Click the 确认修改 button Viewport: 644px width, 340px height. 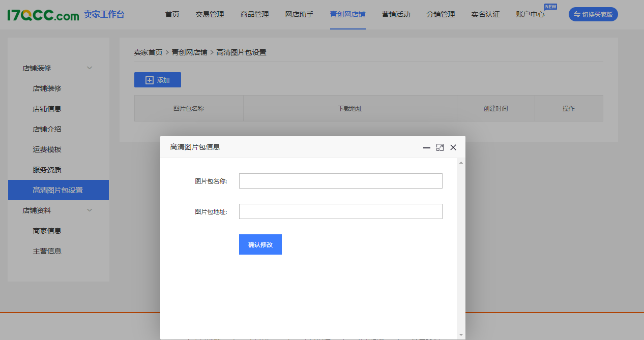[260, 244]
